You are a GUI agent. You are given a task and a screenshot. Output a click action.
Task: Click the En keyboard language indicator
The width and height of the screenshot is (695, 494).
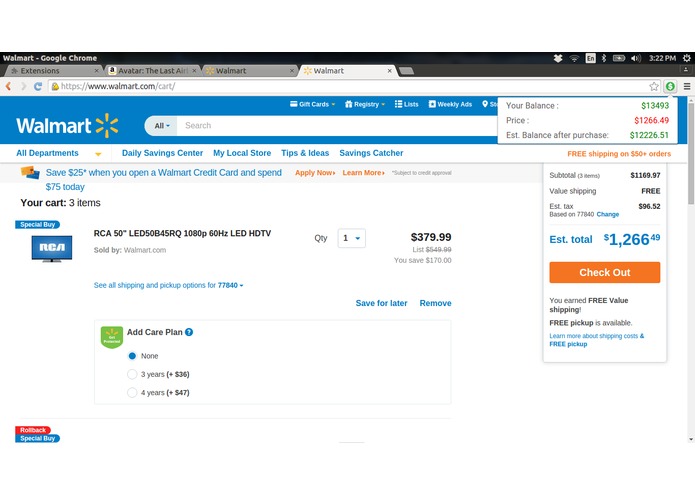590,58
